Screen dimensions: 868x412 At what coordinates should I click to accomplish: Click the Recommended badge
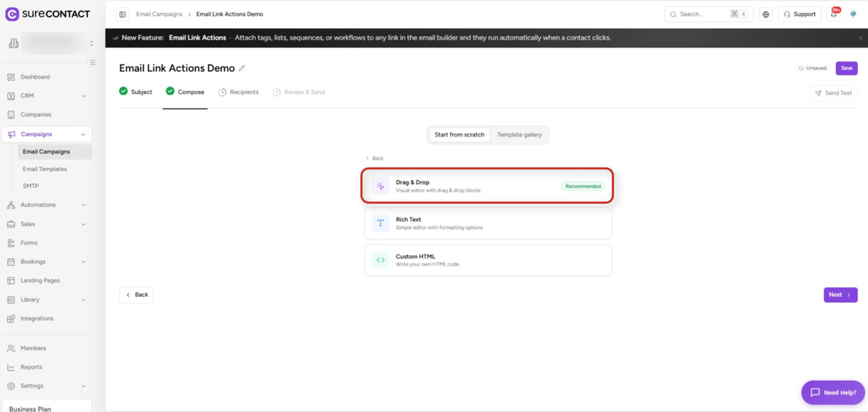(x=583, y=186)
